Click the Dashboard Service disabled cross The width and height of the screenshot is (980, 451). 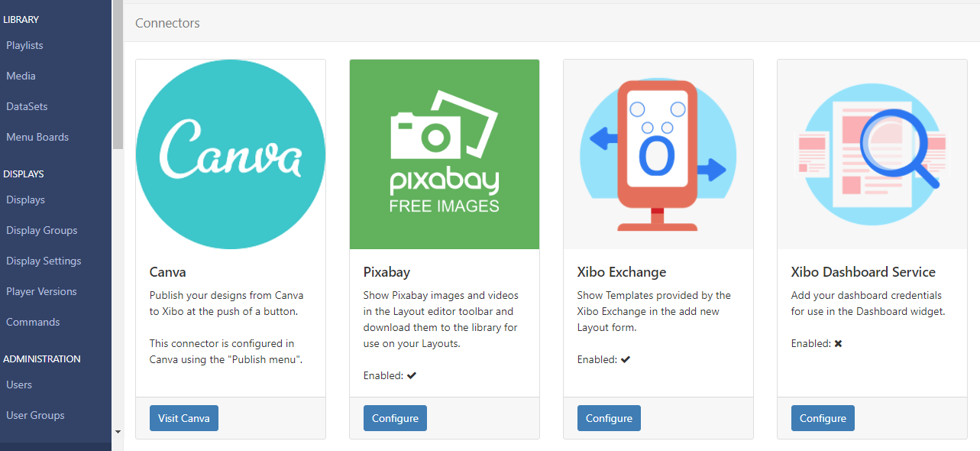pos(838,344)
